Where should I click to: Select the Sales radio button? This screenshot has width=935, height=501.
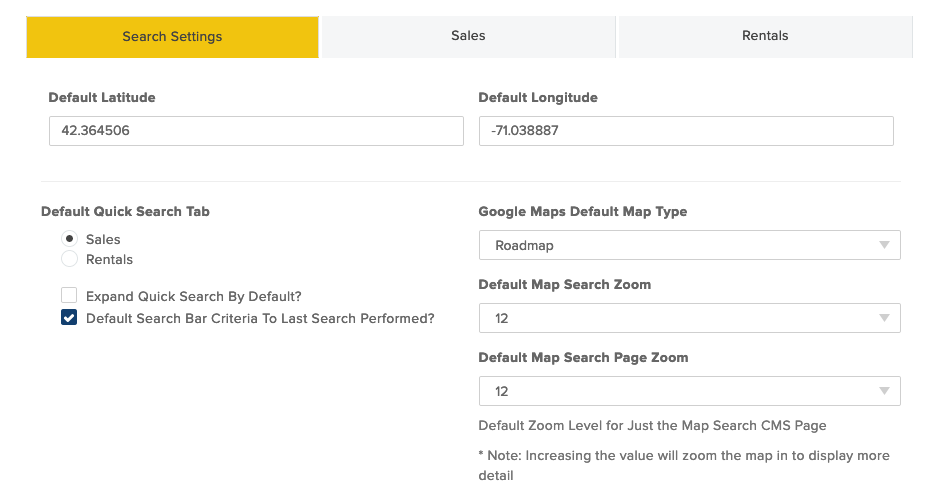pyautogui.click(x=69, y=239)
